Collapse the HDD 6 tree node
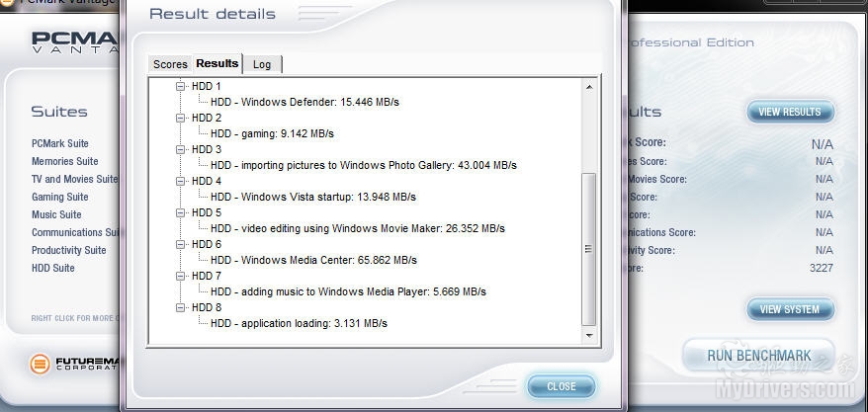 (x=181, y=244)
